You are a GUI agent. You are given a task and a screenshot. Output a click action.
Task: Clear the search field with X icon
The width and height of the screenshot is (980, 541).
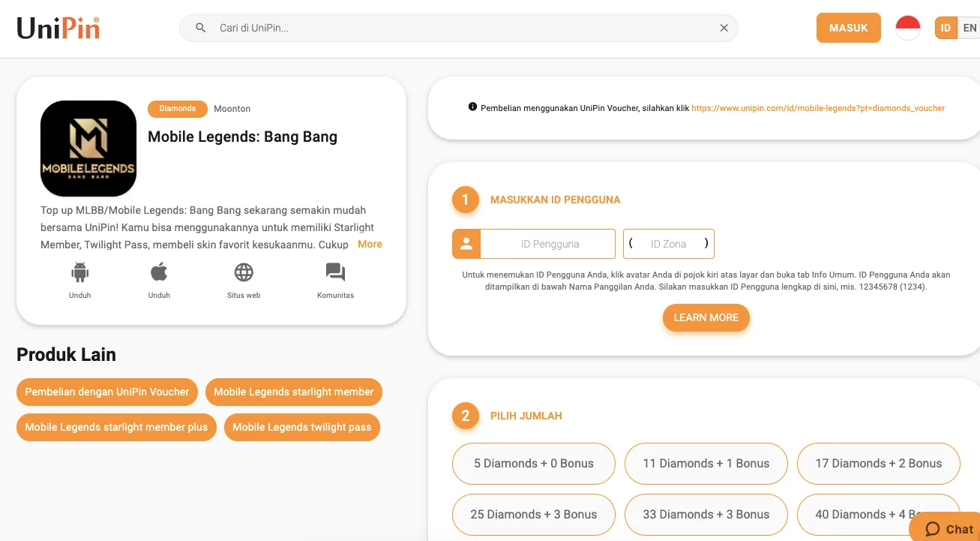click(724, 28)
